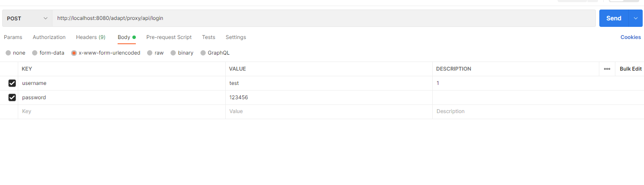
Task: Open the Tests tab
Action: (209, 37)
